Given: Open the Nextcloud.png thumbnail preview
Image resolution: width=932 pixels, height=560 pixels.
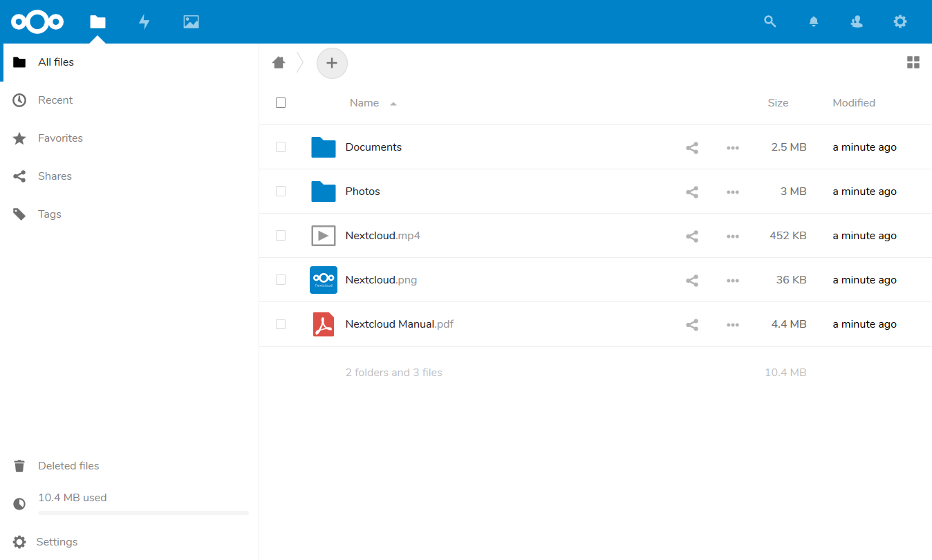Looking at the screenshot, I should [x=324, y=280].
